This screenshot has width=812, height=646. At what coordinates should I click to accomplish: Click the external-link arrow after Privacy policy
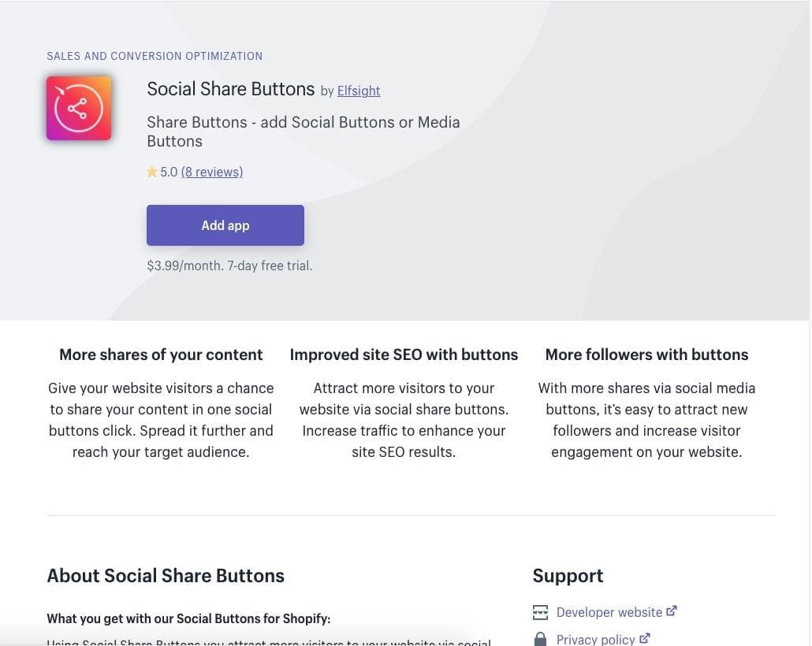pyautogui.click(x=645, y=639)
